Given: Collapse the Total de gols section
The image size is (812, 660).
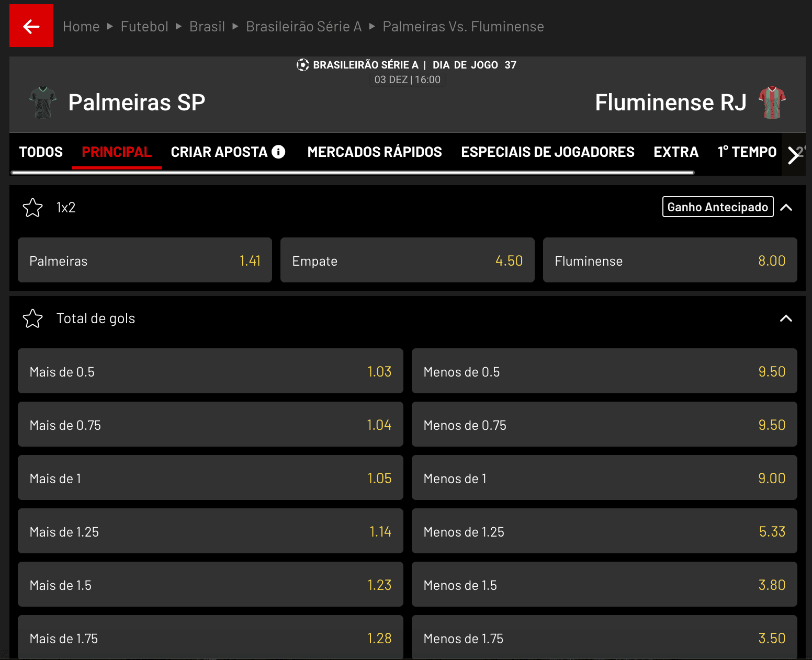Looking at the screenshot, I should [x=786, y=318].
